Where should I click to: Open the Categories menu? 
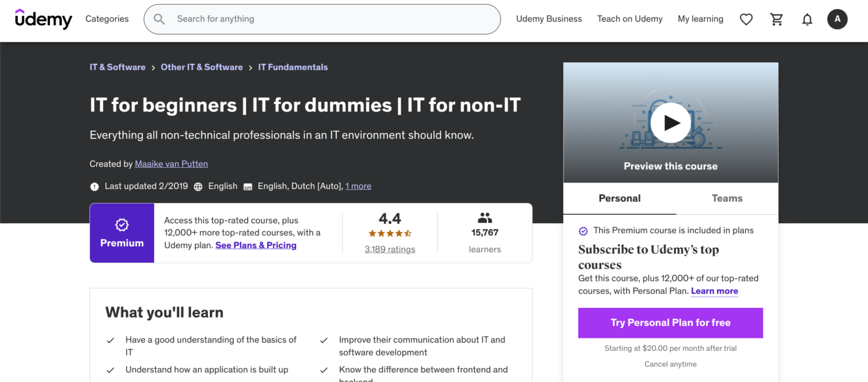107,19
